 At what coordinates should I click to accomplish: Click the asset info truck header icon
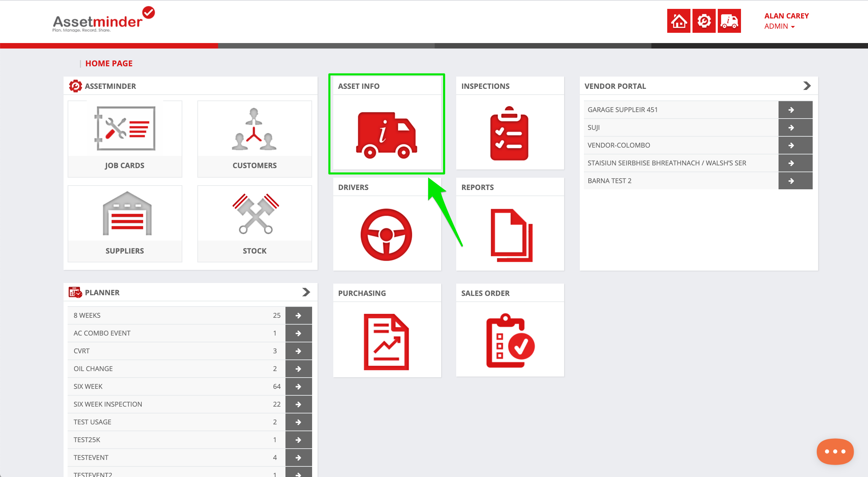pos(729,21)
